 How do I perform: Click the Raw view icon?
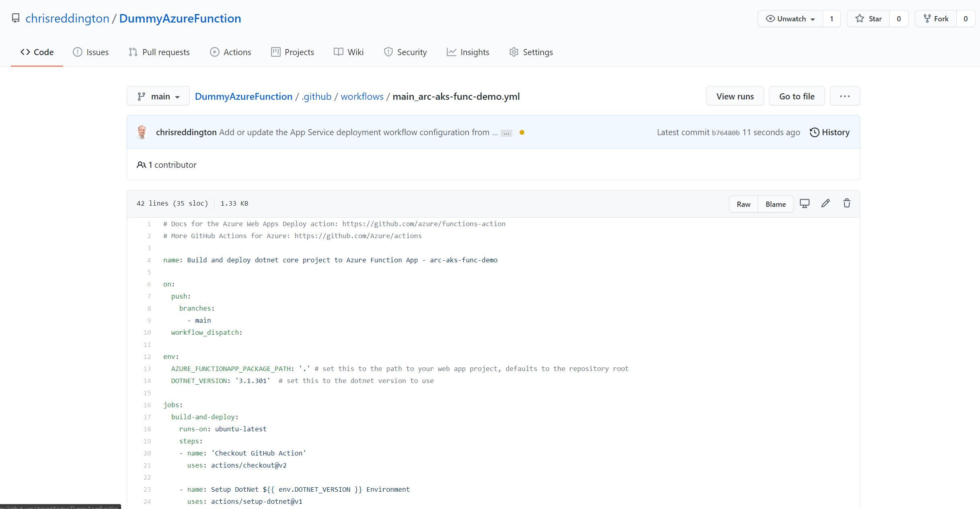744,203
